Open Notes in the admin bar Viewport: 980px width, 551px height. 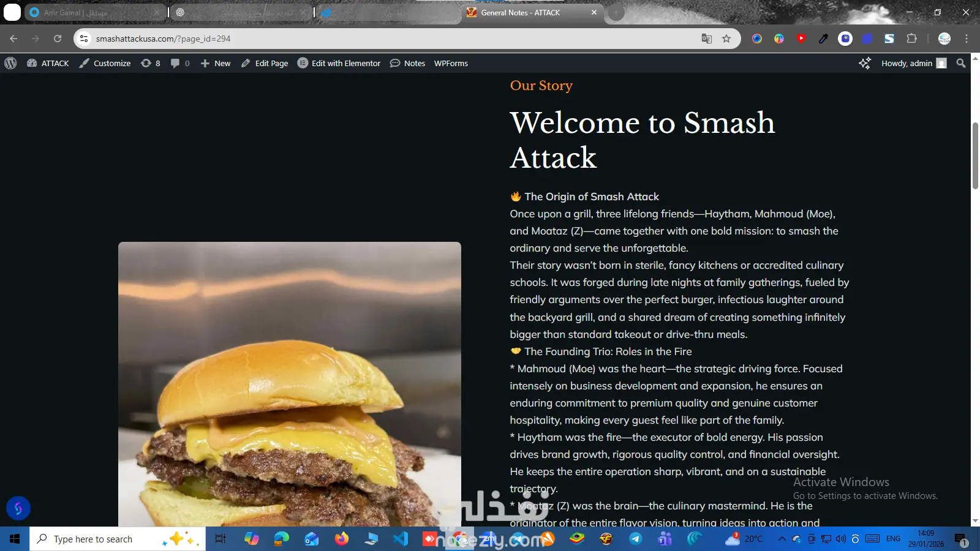click(x=407, y=63)
